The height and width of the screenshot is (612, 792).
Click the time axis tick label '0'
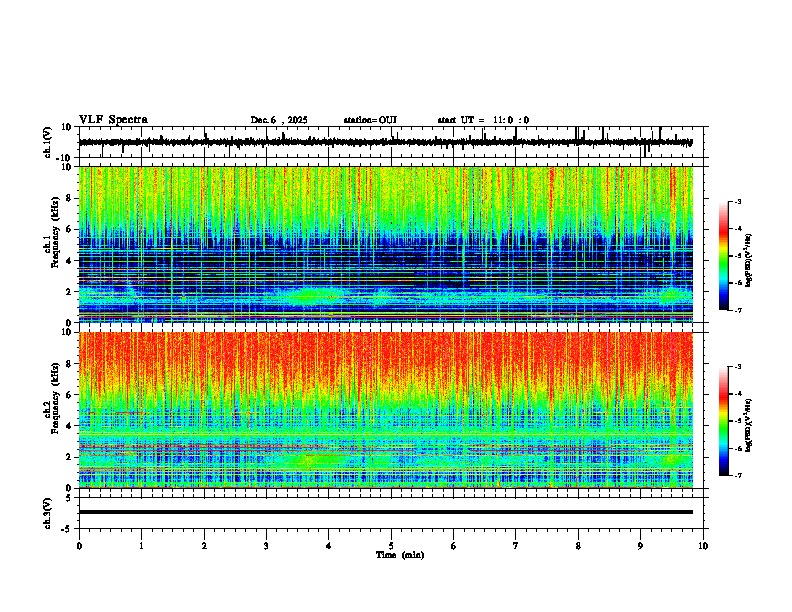point(79,546)
